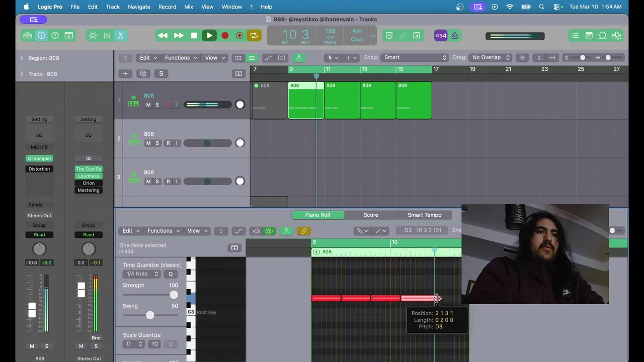
Task: Open the List Editors icon
Action: click(575, 36)
